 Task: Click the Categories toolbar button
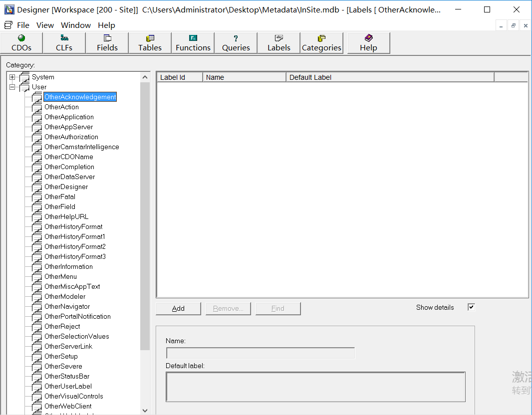[322, 43]
